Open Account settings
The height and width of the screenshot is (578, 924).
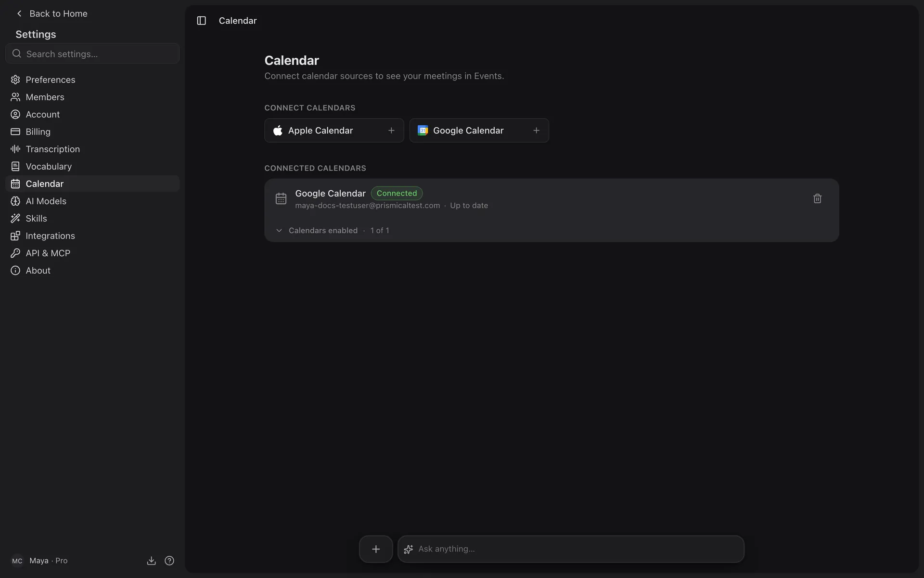pos(92,114)
